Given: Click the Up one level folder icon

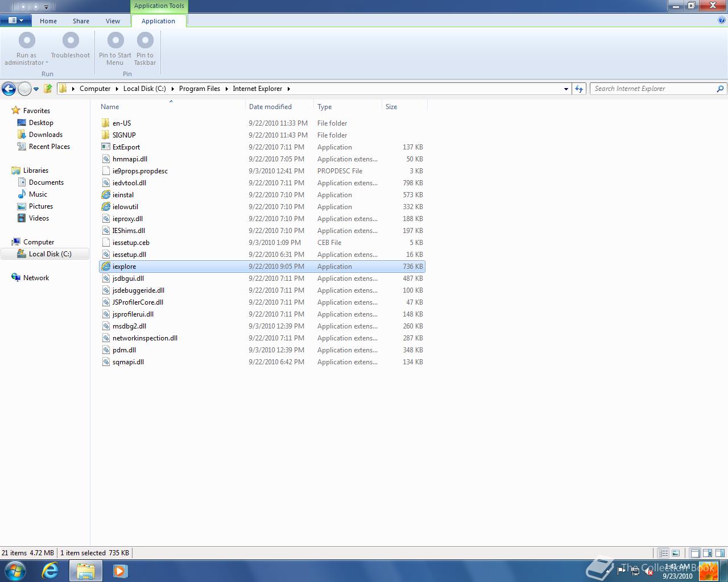Looking at the screenshot, I should (48, 89).
